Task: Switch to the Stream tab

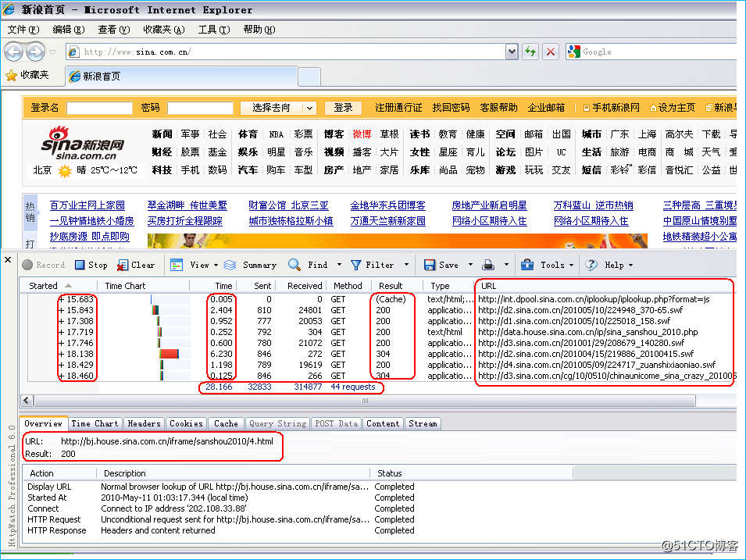Action: (423, 423)
